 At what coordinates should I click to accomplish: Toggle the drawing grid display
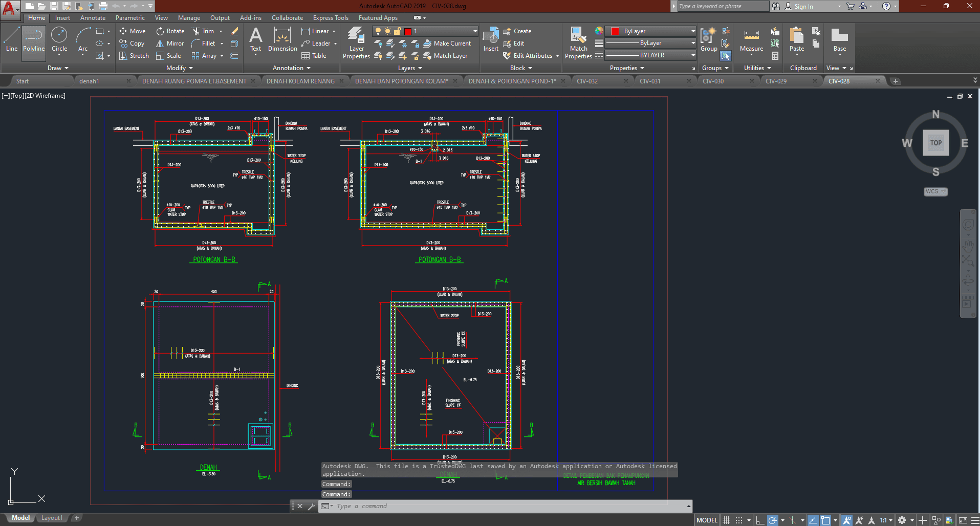click(x=726, y=520)
